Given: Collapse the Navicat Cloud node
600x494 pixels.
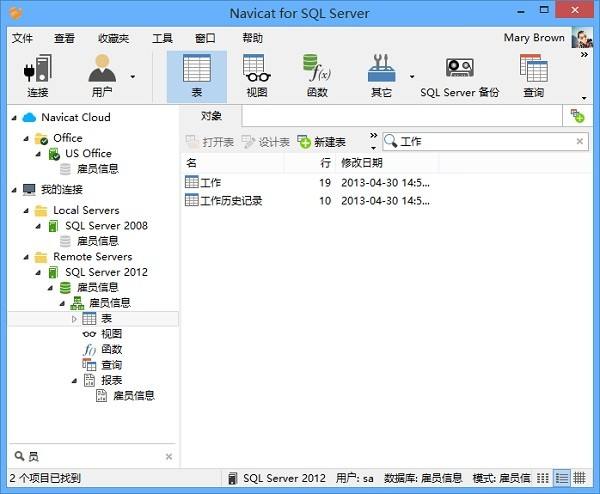Looking at the screenshot, I should pos(14,118).
